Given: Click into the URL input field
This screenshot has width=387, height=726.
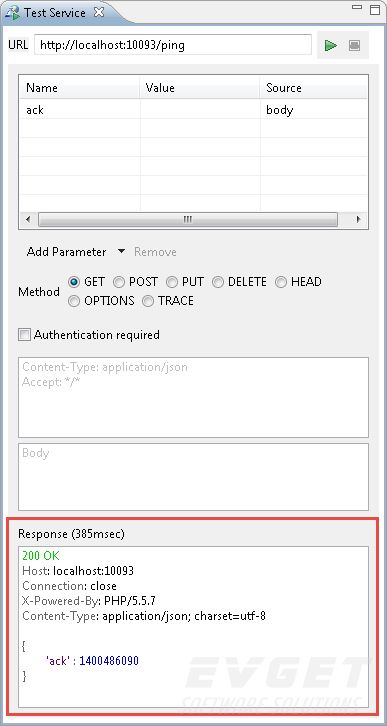Looking at the screenshot, I should coord(173,45).
